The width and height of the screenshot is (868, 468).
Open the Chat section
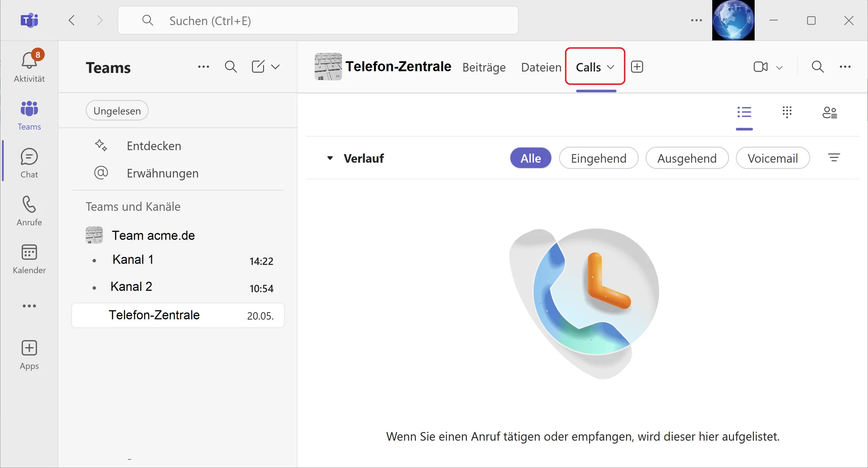[x=29, y=163]
